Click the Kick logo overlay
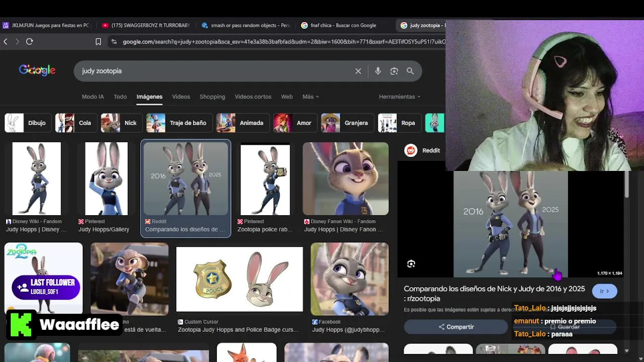The height and width of the screenshot is (362, 644). coord(21,324)
